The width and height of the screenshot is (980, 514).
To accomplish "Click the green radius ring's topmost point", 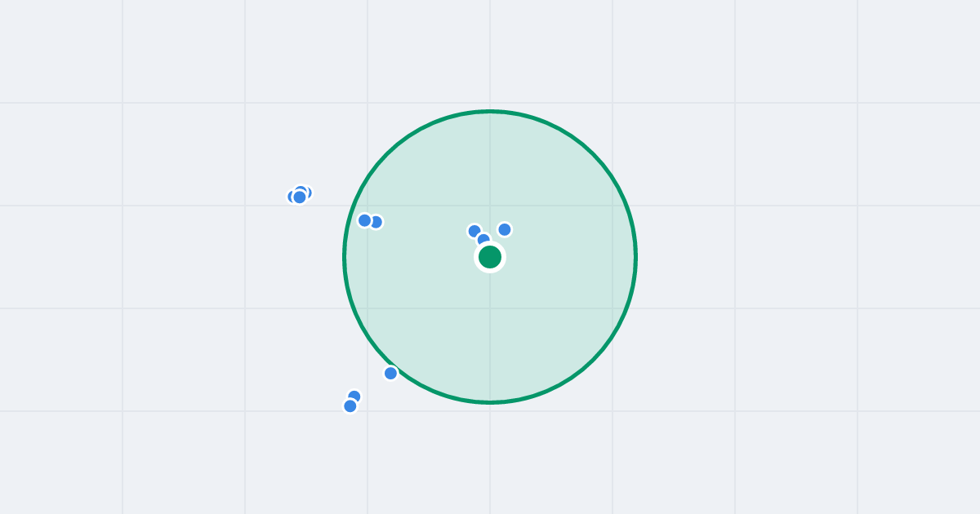I will (x=490, y=111).
